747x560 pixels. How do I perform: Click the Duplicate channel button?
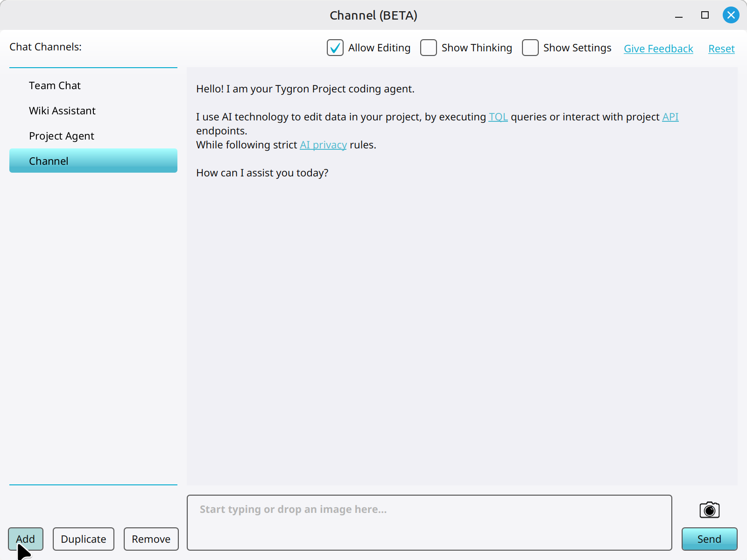[84, 539]
